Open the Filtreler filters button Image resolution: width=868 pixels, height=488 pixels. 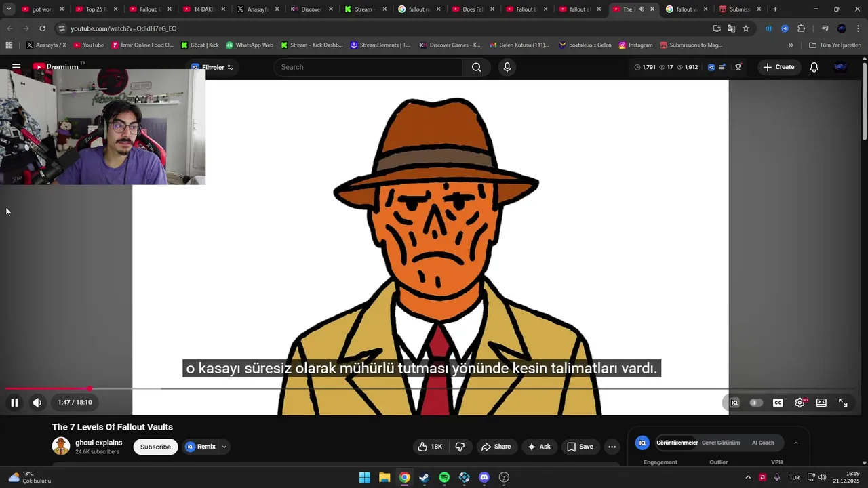click(212, 67)
